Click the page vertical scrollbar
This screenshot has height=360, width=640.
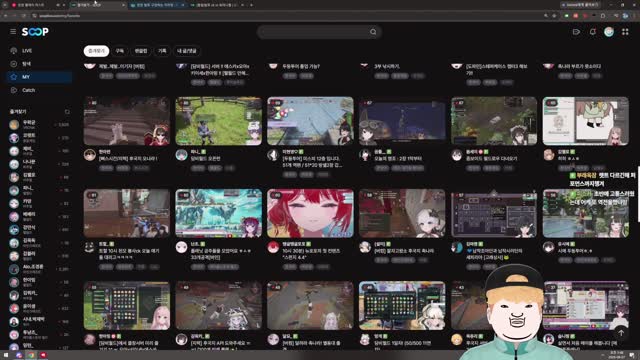[638, 194]
